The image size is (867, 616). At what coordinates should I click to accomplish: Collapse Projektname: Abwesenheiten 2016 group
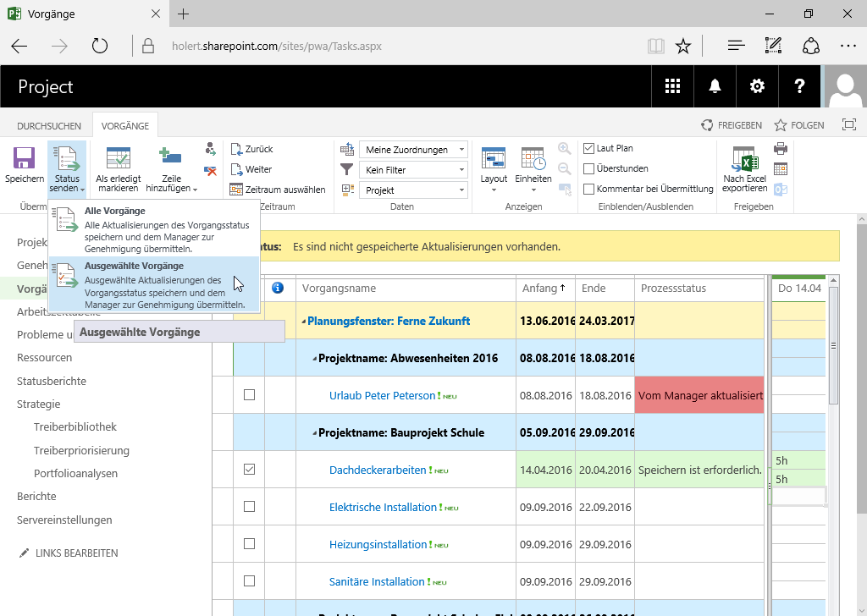pyautogui.click(x=315, y=359)
